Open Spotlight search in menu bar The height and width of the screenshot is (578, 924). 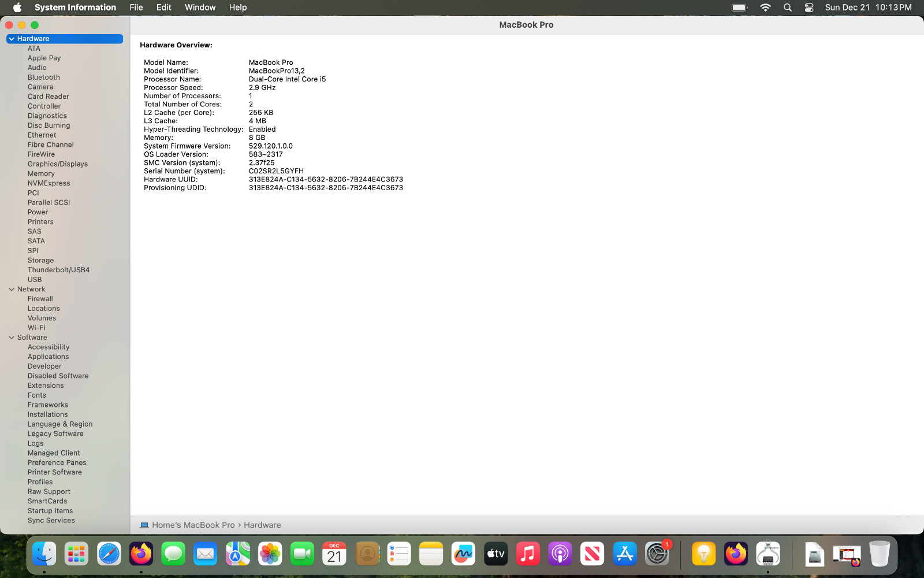coord(788,8)
